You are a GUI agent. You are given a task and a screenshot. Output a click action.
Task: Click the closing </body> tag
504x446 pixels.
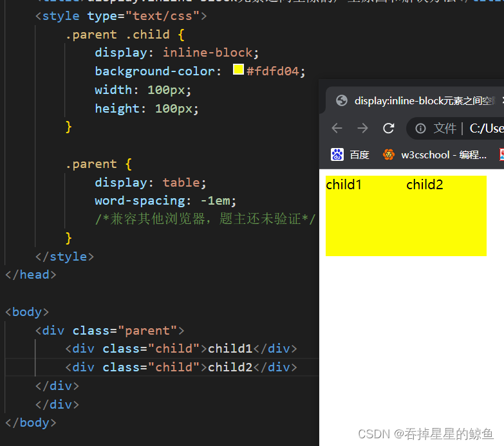(x=31, y=423)
